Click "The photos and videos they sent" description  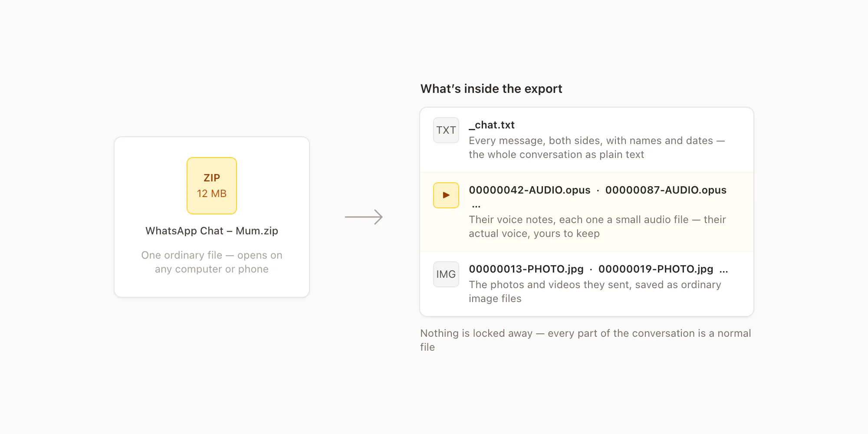(x=595, y=292)
